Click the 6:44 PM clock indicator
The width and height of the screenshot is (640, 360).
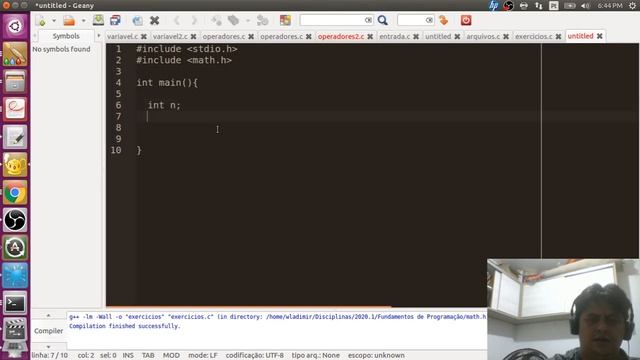point(610,5)
